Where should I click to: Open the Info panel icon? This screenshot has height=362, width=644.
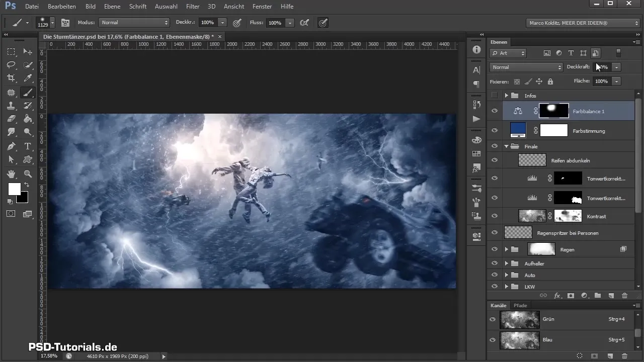[x=476, y=50]
